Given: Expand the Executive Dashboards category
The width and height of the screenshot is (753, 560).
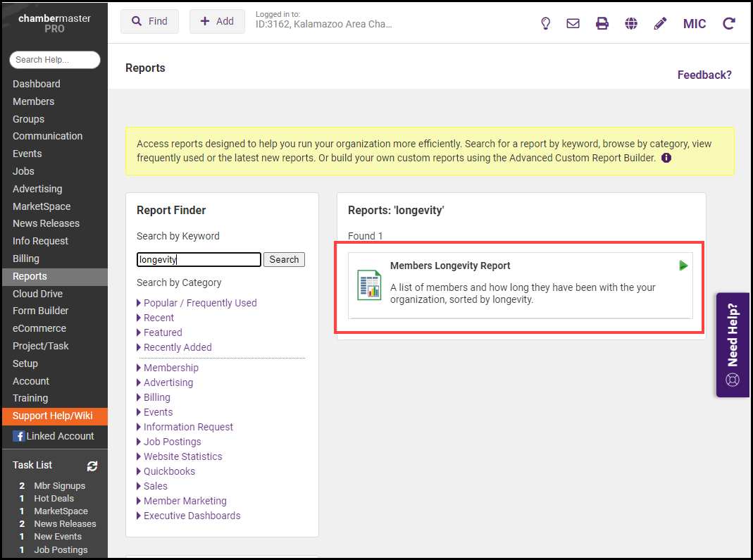Looking at the screenshot, I should click(x=192, y=516).
